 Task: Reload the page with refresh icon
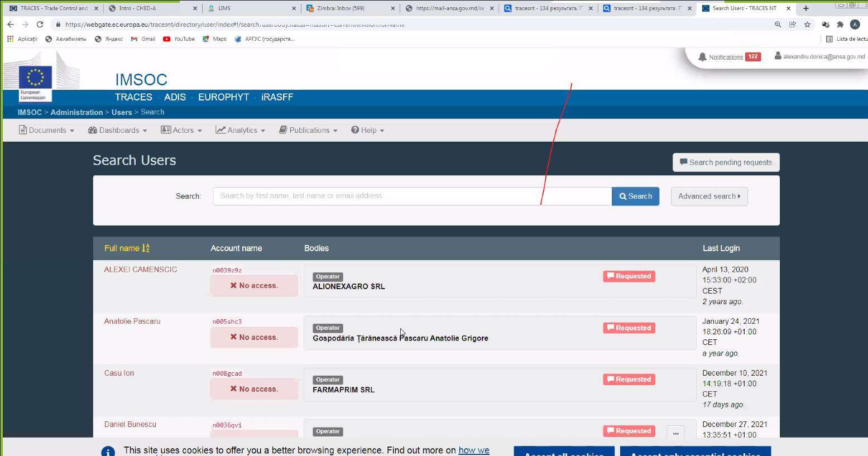tap(40, 25)
